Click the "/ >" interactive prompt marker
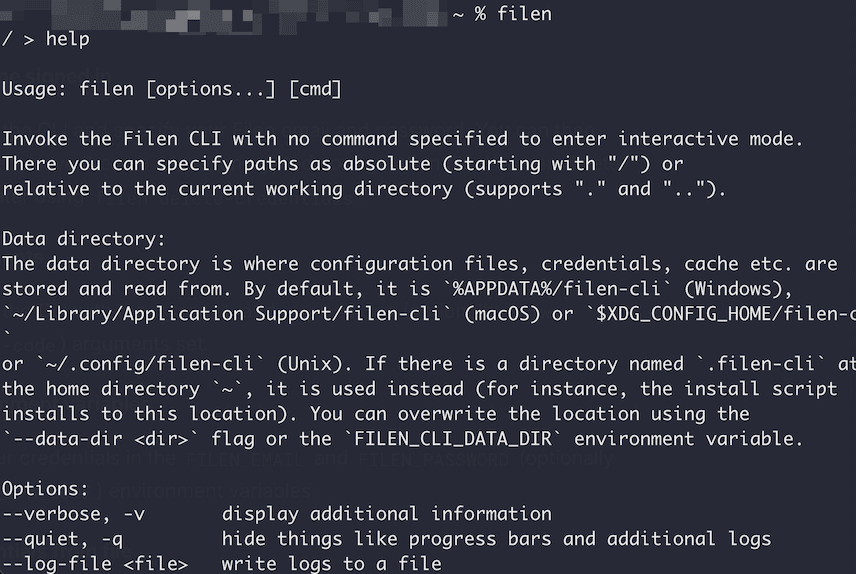Viewport: 856px width, 574px height. pyautogui.click(x=18, y=39)
